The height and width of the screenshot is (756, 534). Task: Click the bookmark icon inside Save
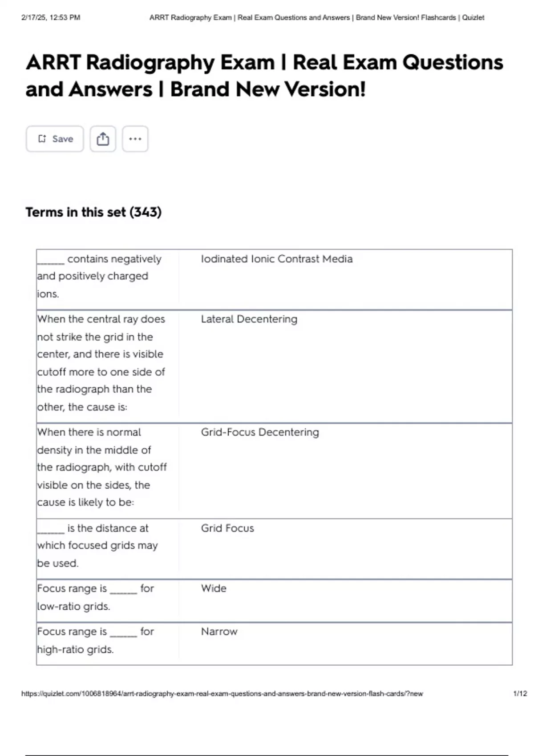click(x=42, y=139)
